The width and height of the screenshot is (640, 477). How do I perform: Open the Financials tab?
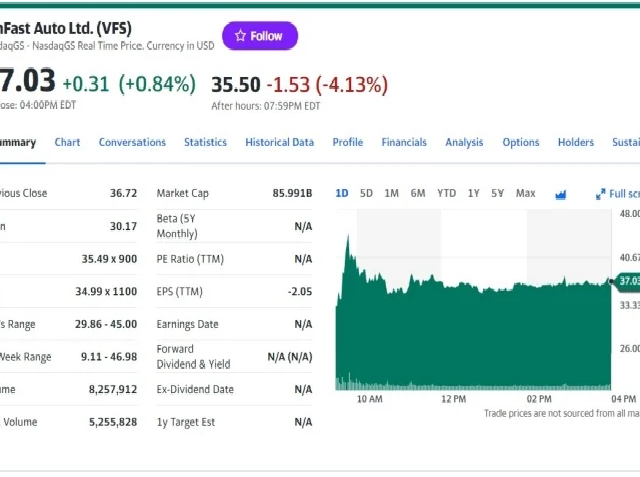(404, 142)
